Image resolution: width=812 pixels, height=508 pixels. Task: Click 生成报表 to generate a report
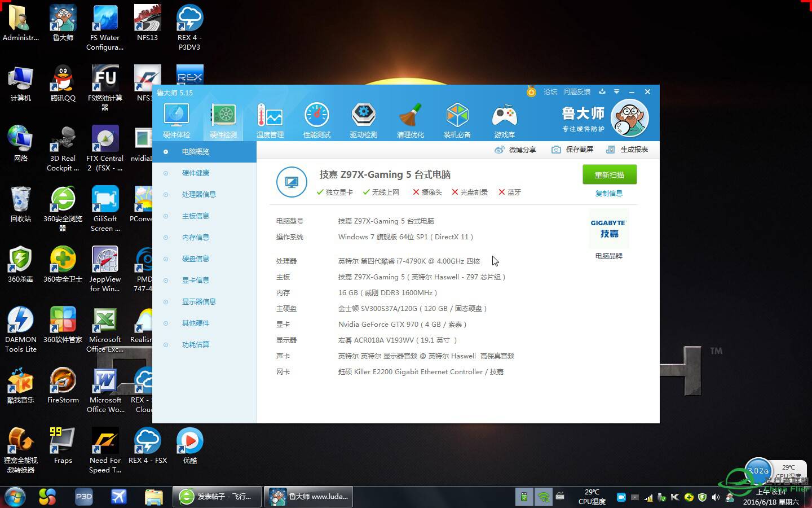(627, 150)
